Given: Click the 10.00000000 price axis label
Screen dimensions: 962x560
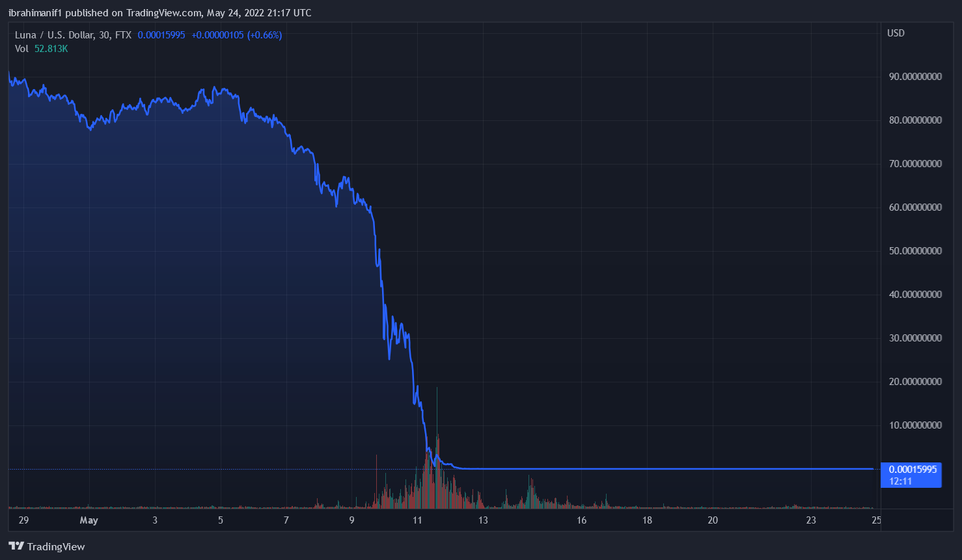Looking at the screenshot, I should (x=915, y=425).
